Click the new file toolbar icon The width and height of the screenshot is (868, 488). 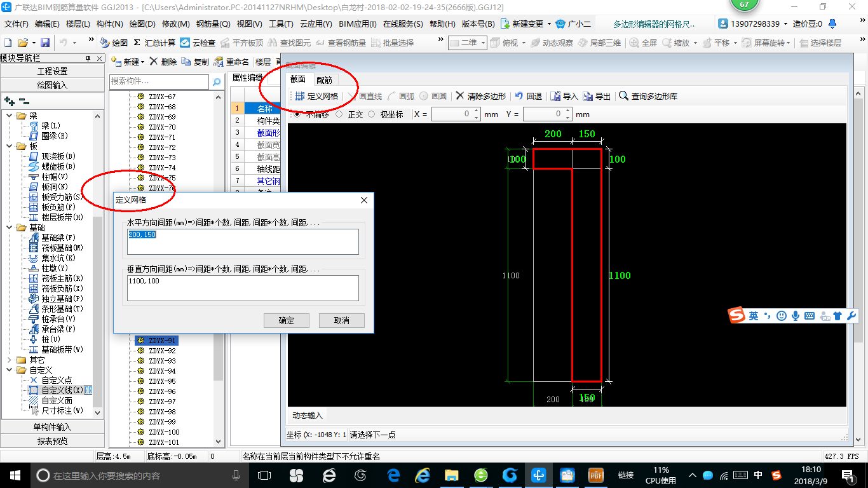pyautogui.click(x=8, y=43)
